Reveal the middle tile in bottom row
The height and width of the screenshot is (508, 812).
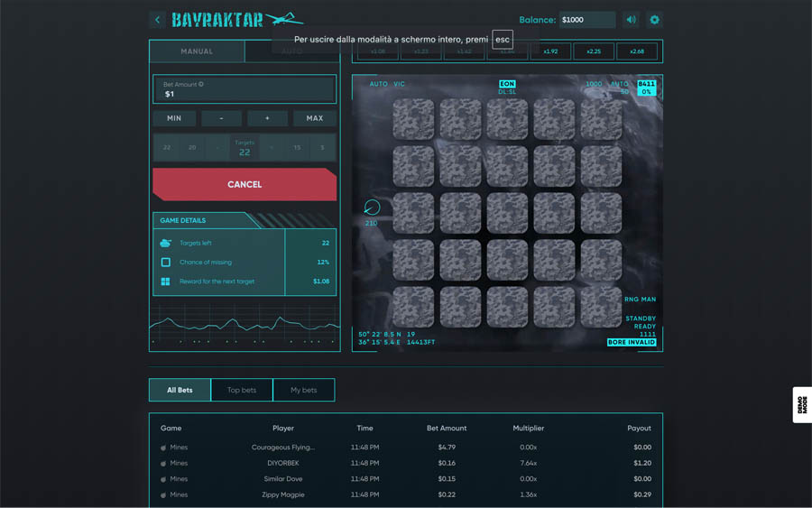(x=507, y=307)
